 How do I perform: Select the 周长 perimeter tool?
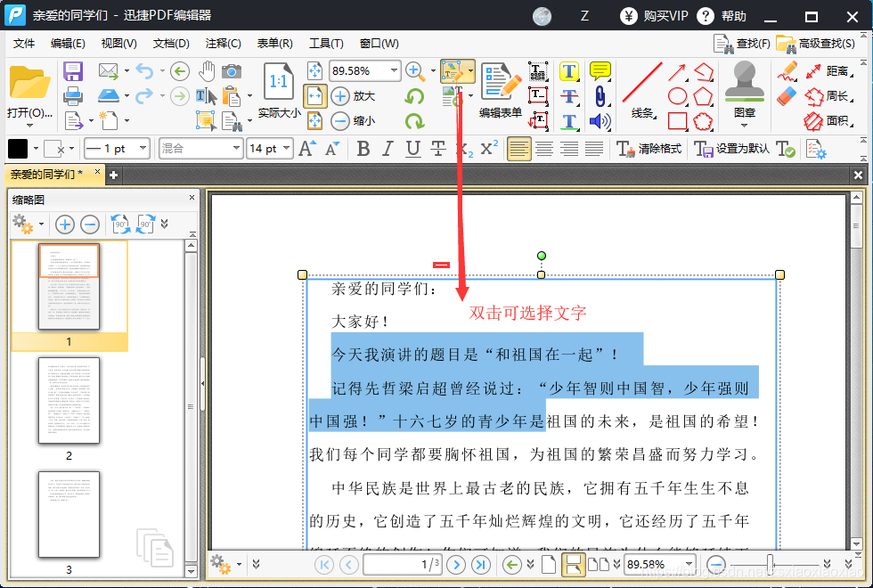pos(828,96)
